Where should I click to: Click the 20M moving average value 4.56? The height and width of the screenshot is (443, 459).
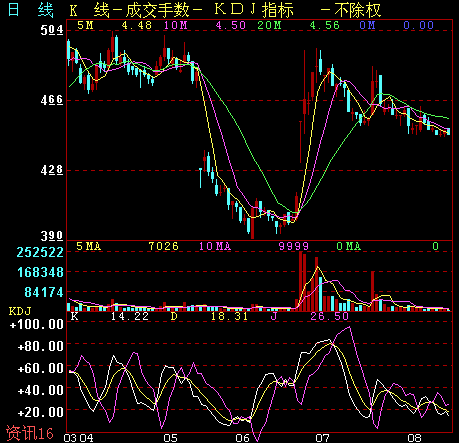324,25
